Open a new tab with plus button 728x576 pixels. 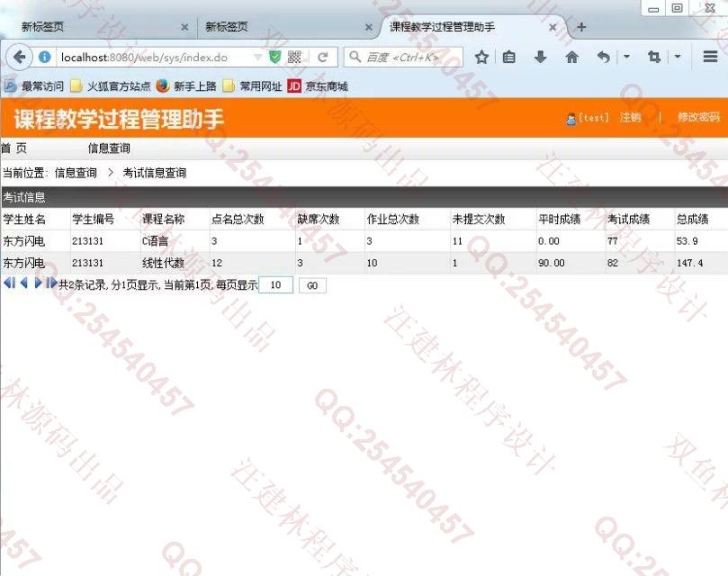tap(580, 27)
